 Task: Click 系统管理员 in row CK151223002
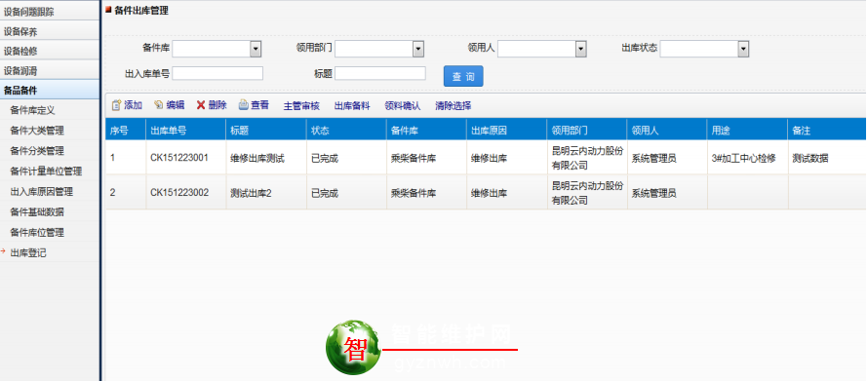[653, 193]
